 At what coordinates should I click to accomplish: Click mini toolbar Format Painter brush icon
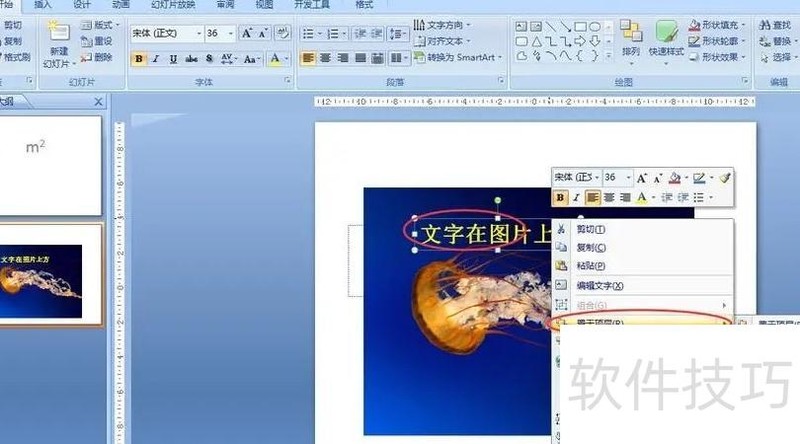(x=725, y=178)
